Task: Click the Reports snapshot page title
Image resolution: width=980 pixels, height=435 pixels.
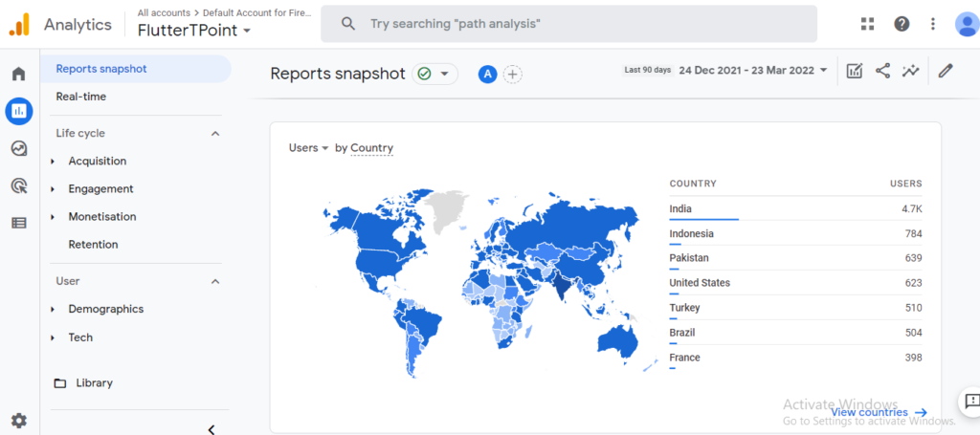Action: tap(338, 74)
